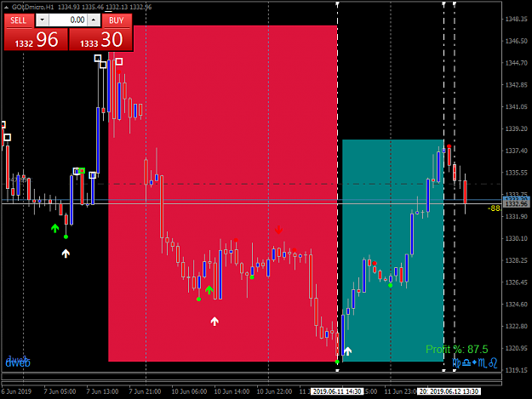Click the sell price tile 1332 96
This screenshot has width=532, height=399.
tap(36, 40)
